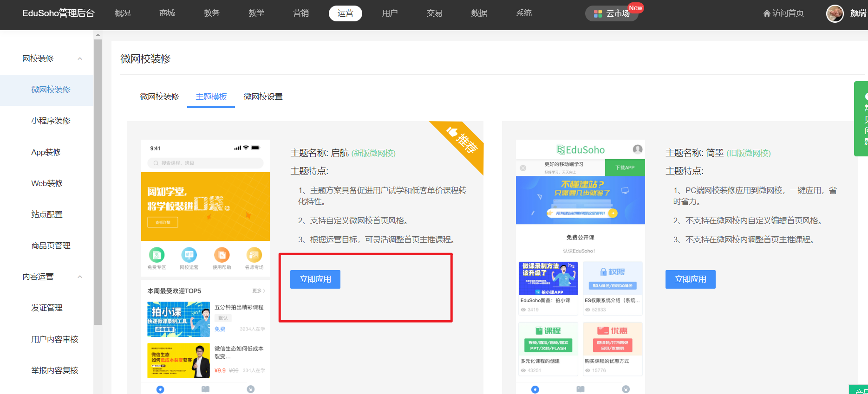
Task: Tap the 免费专区 green icon in preview
Action: 157,255
